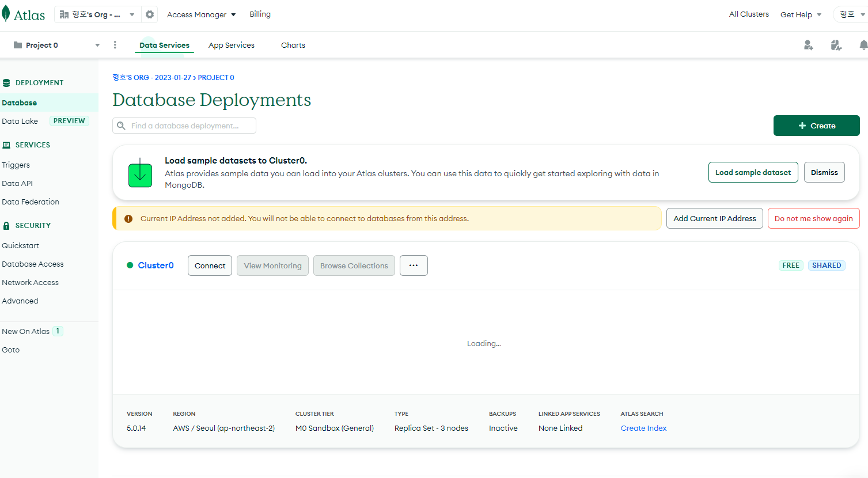868x478 pixels.
Task: Click Goto in the sidebar
Action: pos(10,350)
